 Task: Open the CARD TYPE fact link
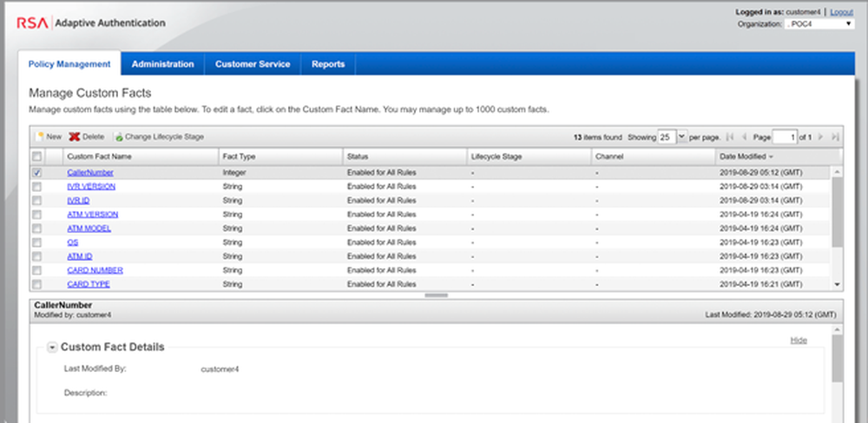(x=89, y=284)
